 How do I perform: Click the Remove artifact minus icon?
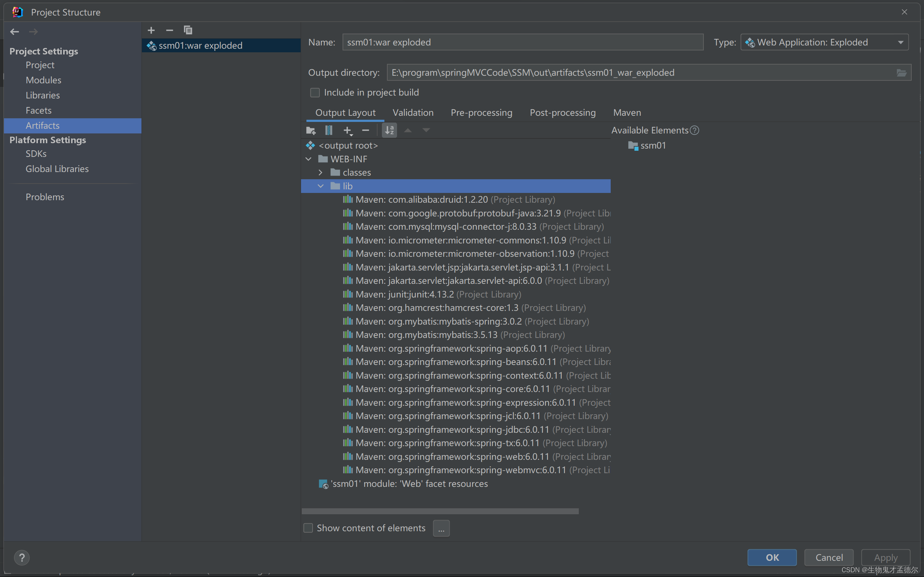[170, 30]
